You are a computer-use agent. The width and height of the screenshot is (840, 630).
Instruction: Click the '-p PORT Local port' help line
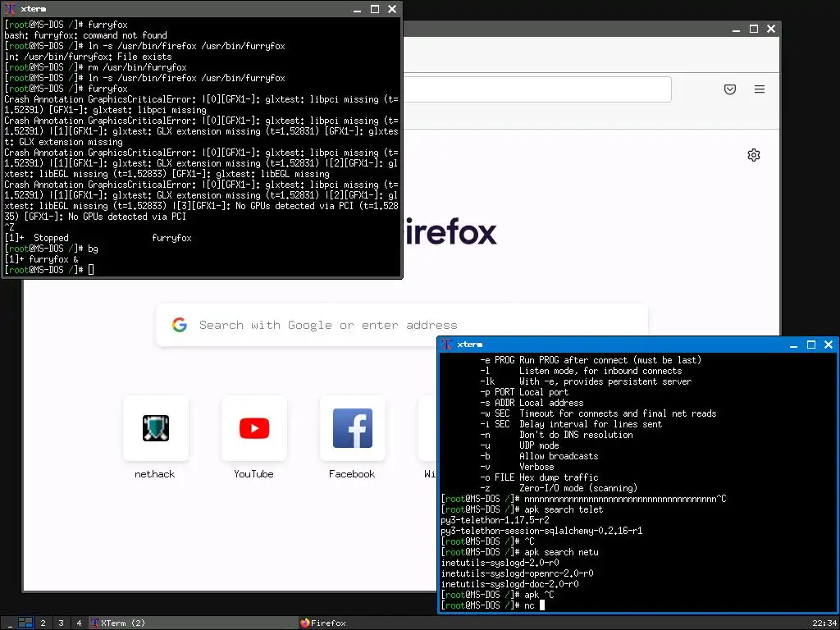pos(524,392)
